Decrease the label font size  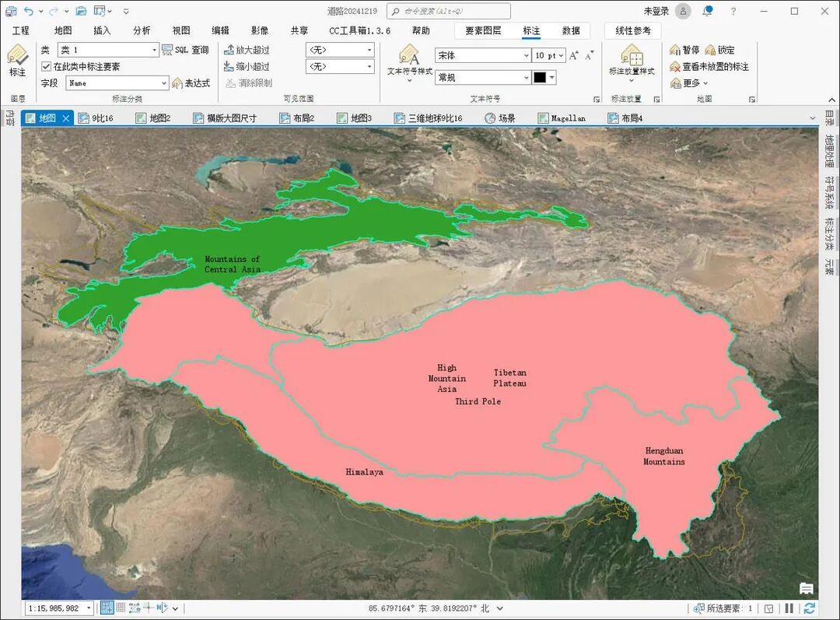[x=590, y=55]
